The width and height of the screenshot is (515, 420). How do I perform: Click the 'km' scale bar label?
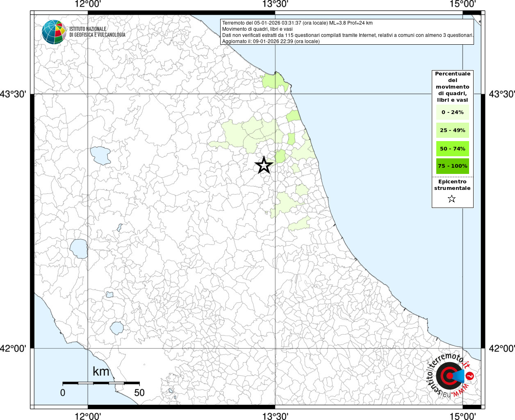(101, 372)
